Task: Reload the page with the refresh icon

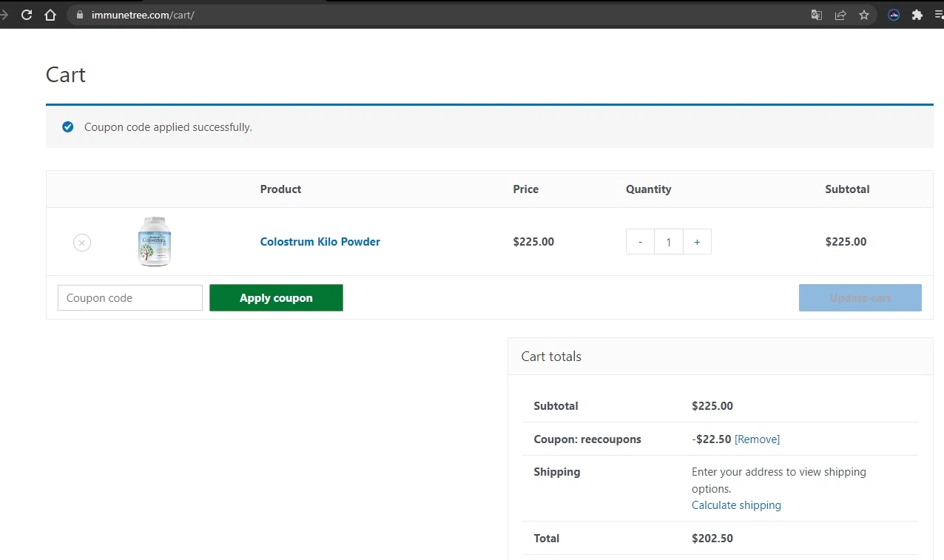Action: 27,15
